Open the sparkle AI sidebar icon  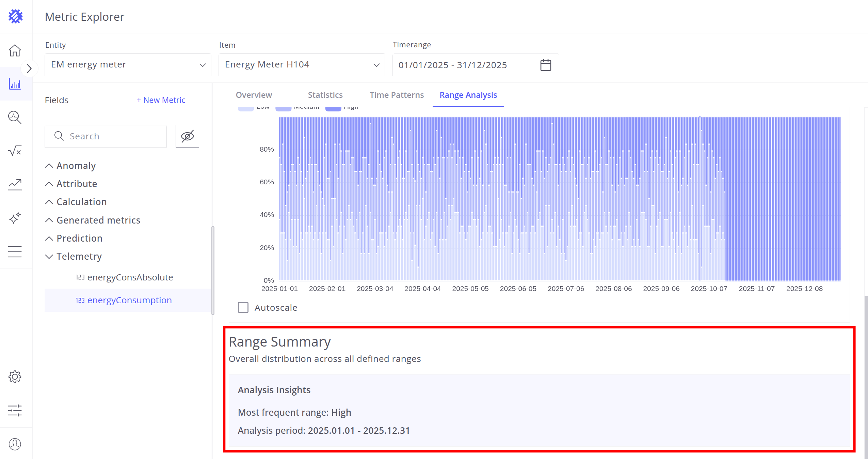(15, 218)
